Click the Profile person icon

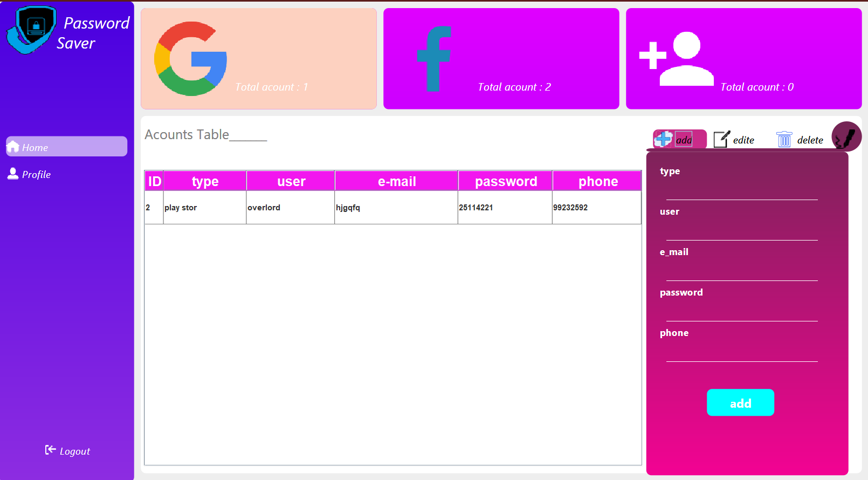[x=13, y=173]
